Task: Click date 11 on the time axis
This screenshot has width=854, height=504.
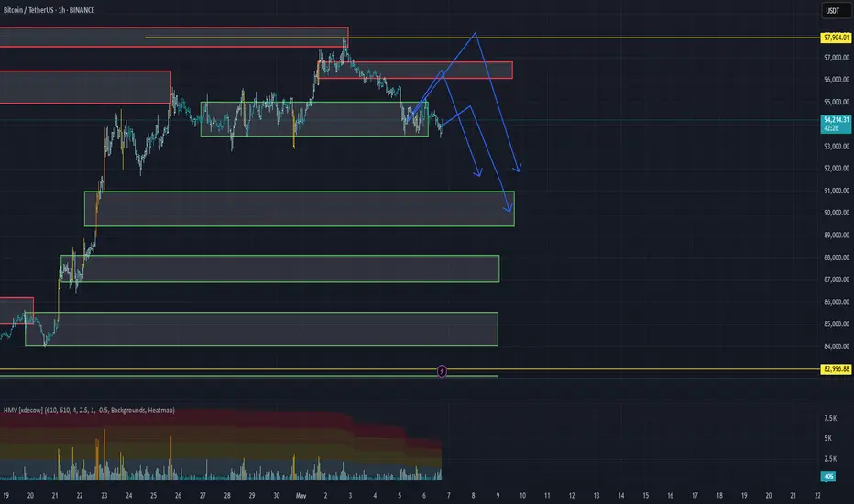Action: click(547, 495)
